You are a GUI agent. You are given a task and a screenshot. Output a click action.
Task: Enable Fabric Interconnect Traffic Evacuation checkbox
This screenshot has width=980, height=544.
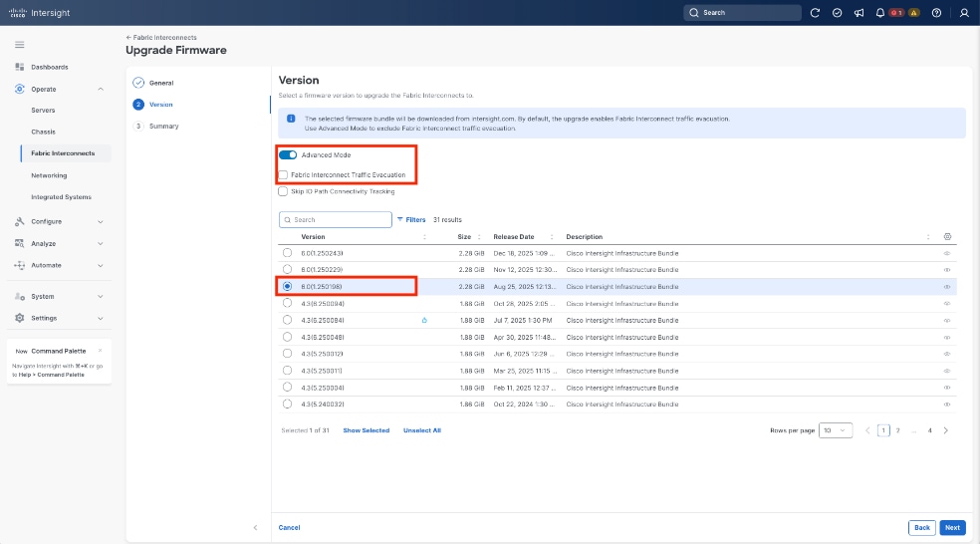click(283, 175)
